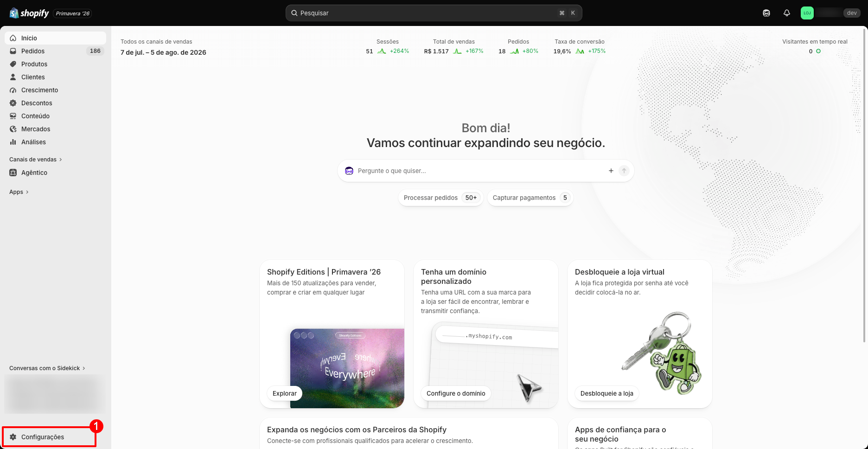This screenshot has width=868, height=449.
Task: Click Apps de confiança para o seu negócio heading
Action: 620,434
